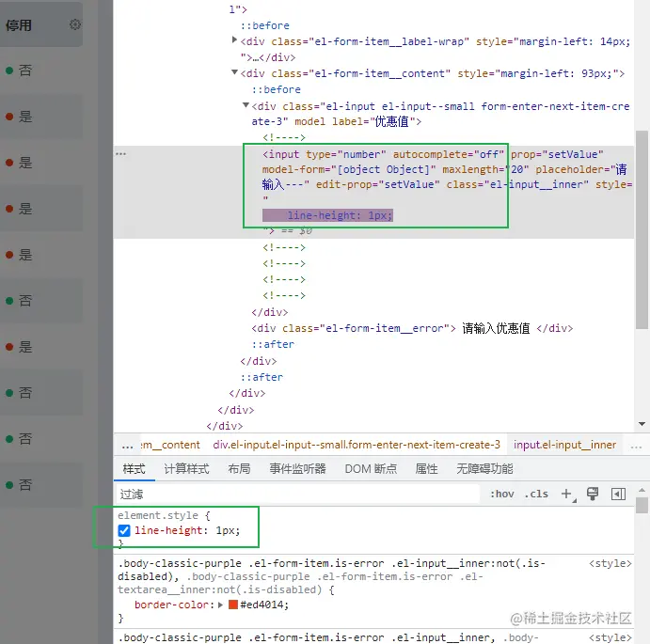Collapse the el-form-item__content div

(234, 72)
